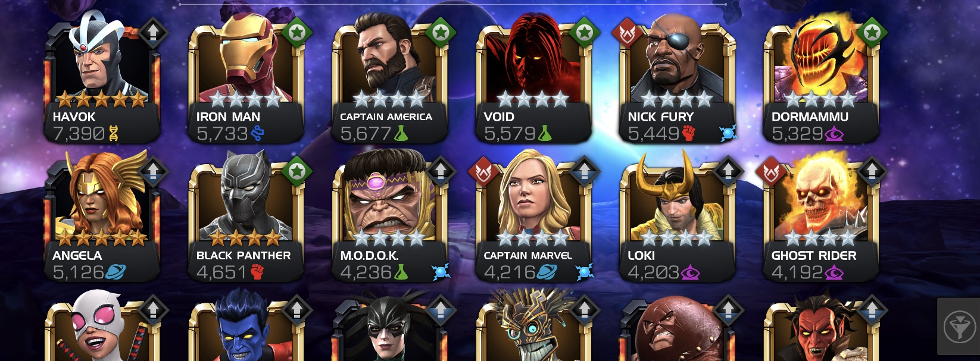Screen dimensions: 980x361
Task: Click the red faction badge on Nick Fury
Action: click(627, 33)
